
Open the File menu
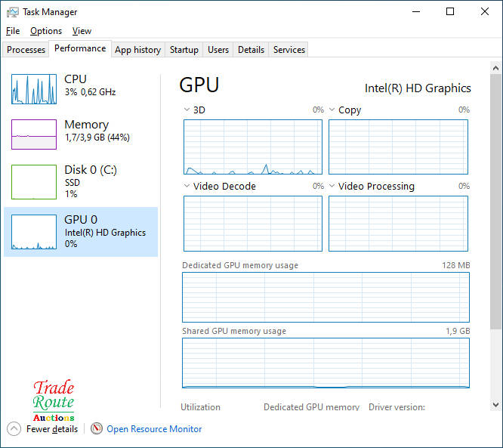13,31
